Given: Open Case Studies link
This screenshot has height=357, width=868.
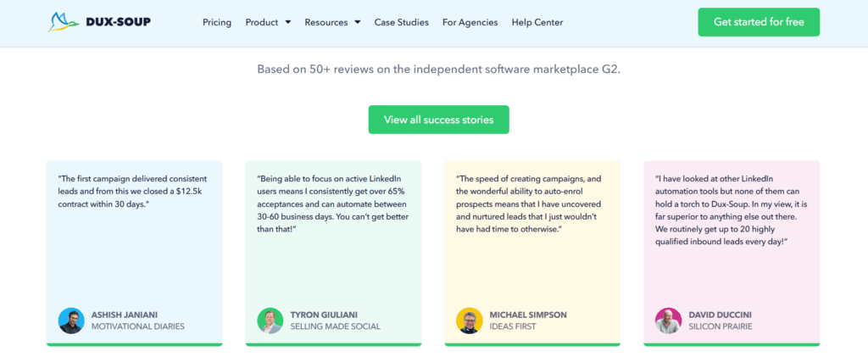Looking at the screenshot, I should pyautogui.click(x=401, y=23).
